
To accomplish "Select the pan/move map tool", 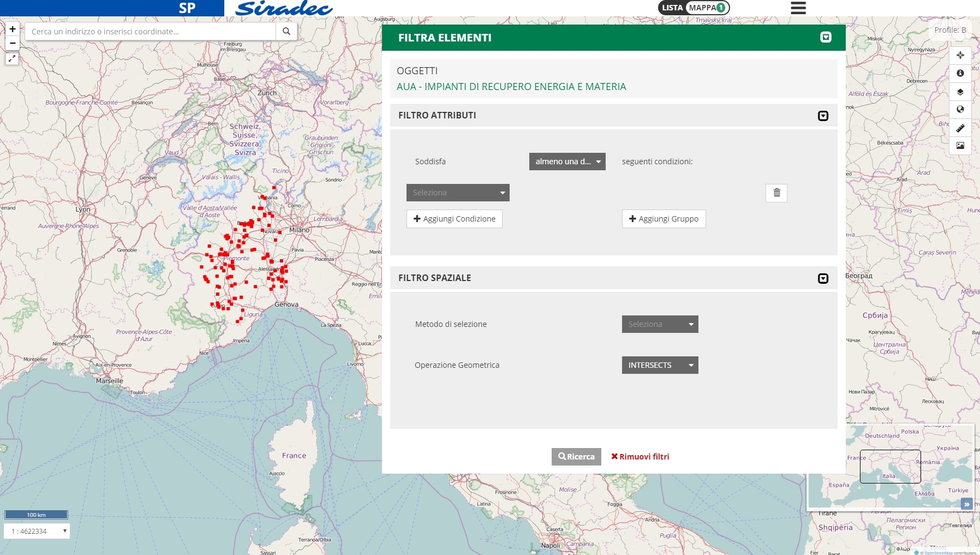I will click(x=960, y=55).
